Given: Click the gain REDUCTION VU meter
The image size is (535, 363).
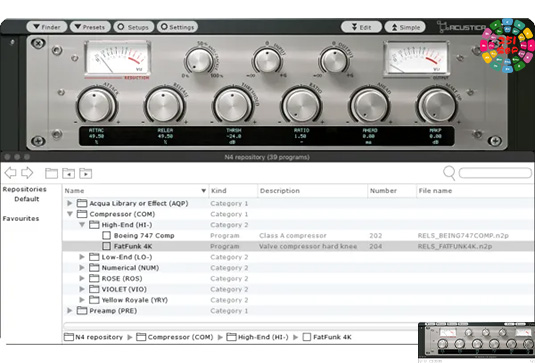Looking at the screenshot, I should (118, 58).
